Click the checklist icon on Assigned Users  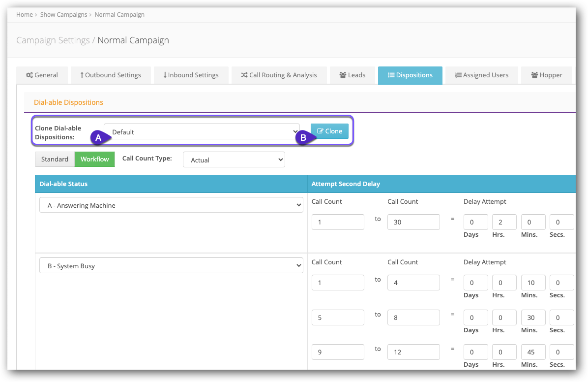(x=458, y=75)
